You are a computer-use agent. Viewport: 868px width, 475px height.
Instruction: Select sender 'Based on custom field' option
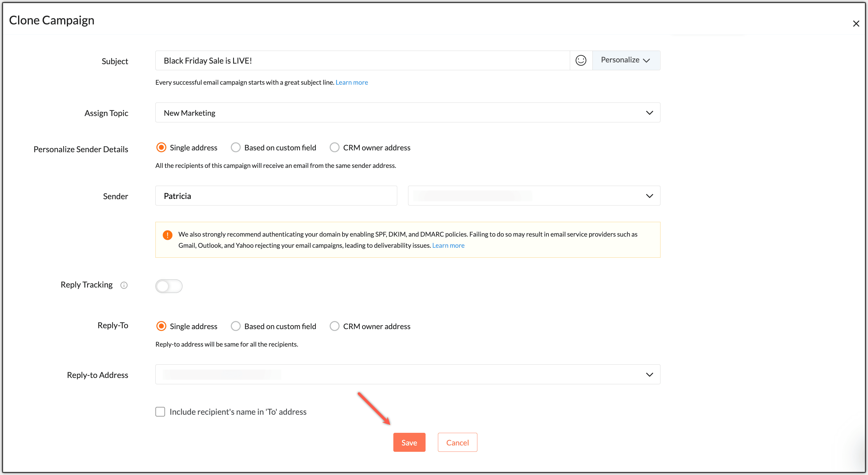(x=236, y=148)
